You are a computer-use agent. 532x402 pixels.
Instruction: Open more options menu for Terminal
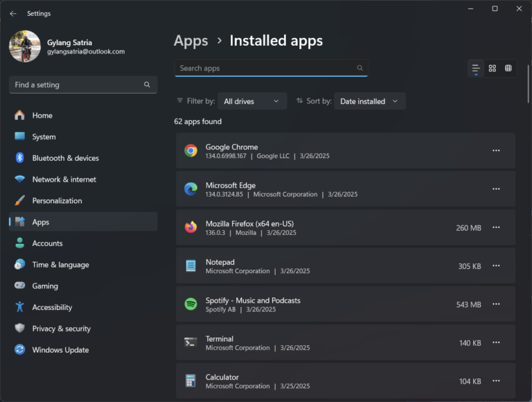point(496,343)
